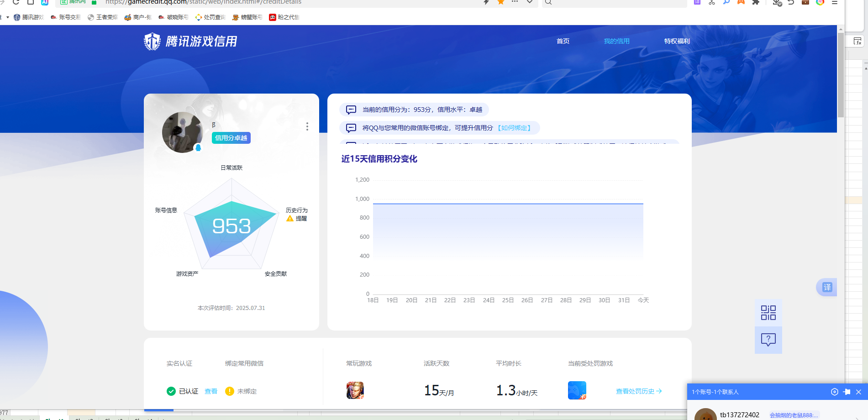Click the orange bookmark star icon
Viewport: 868px width, 420px height.
[501, 2]
